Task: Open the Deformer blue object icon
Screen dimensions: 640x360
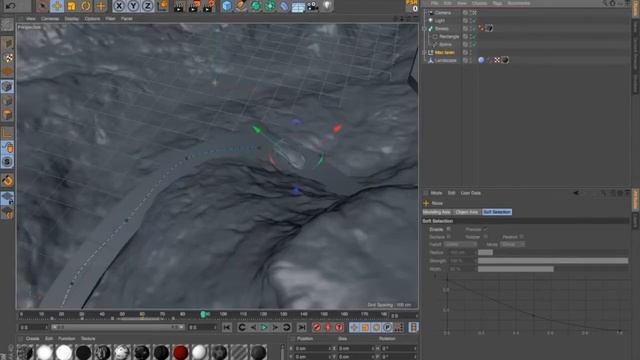Action: [284, 6]
